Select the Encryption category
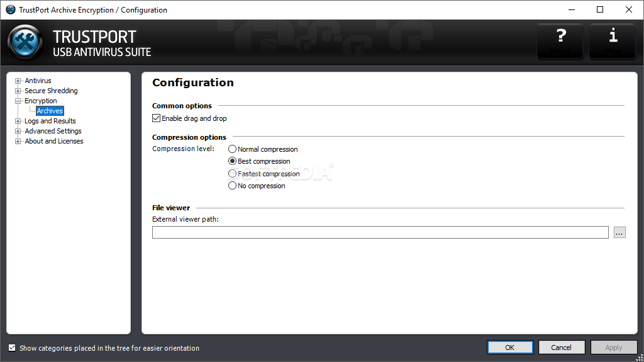 (x=41, y=101)
